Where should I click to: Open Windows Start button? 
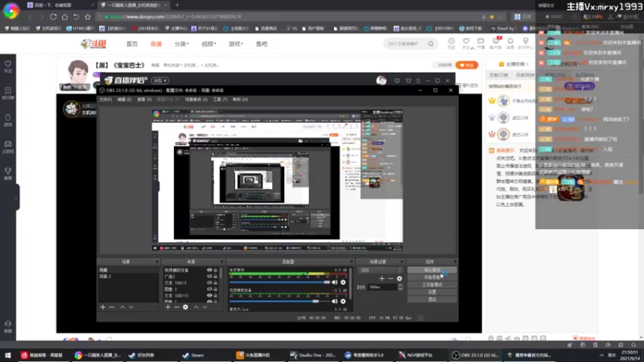click(x=8, y=355)
